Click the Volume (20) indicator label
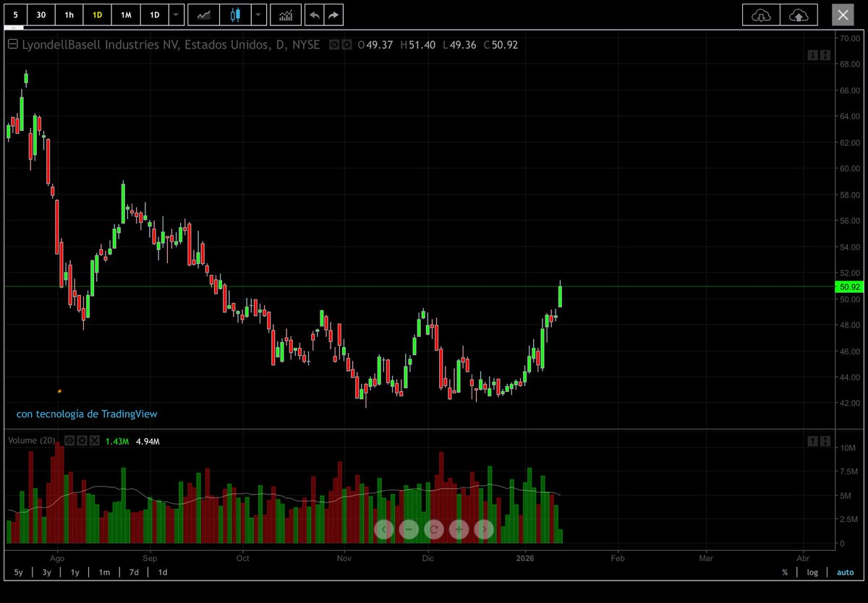This screenshot has width=868, height=603. pyautogui.click(x=31, y=440)
